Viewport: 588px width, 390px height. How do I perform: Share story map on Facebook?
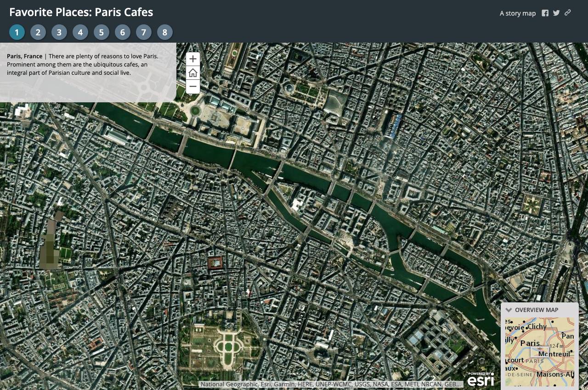point(545,13)
